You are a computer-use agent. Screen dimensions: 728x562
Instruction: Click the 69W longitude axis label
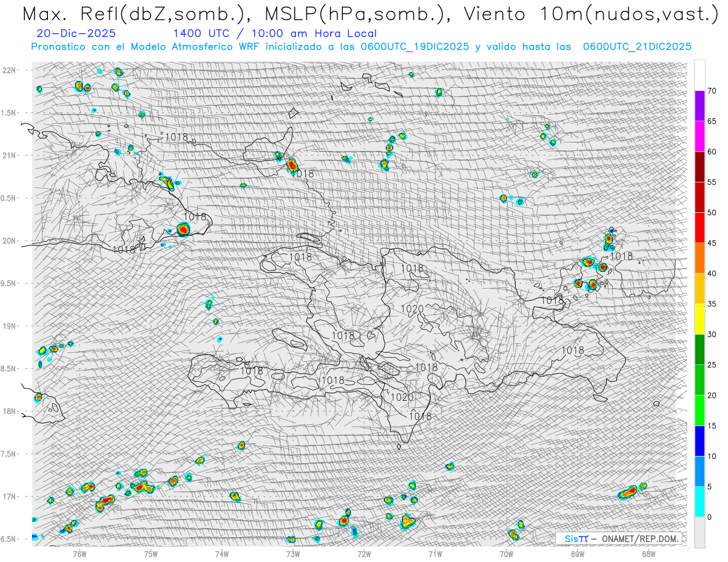click(578, 553)
